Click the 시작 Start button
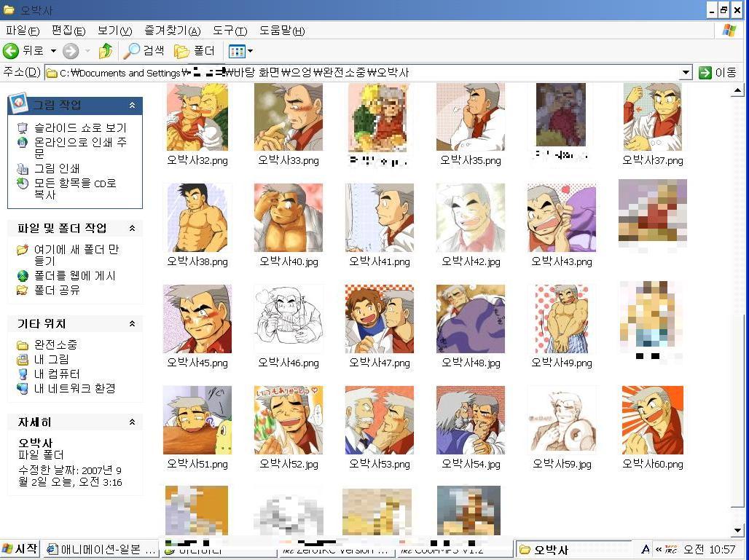This screenshot has height=560, width=749. pos(19,550)
